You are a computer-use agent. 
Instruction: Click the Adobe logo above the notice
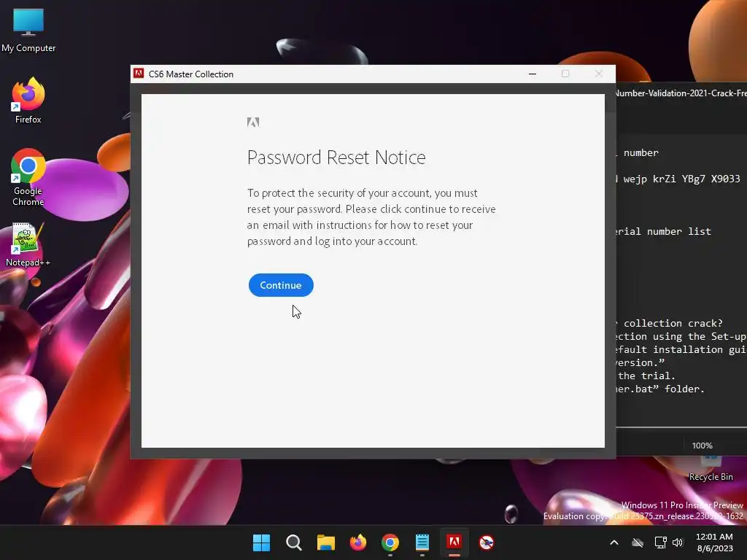point(253,122)
